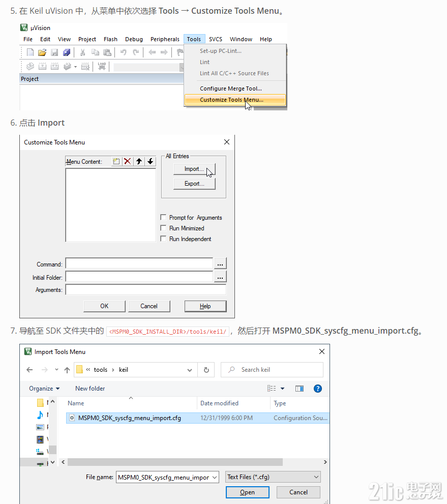
Task: Click the film strip videos icon in navigation pane
Action: click(x=40, y=439)
